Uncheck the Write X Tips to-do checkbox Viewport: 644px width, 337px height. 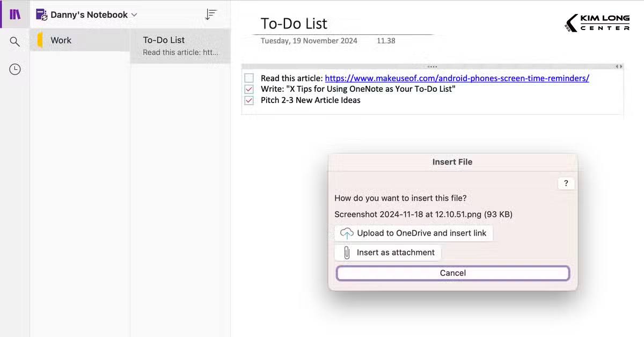[248, 89]
